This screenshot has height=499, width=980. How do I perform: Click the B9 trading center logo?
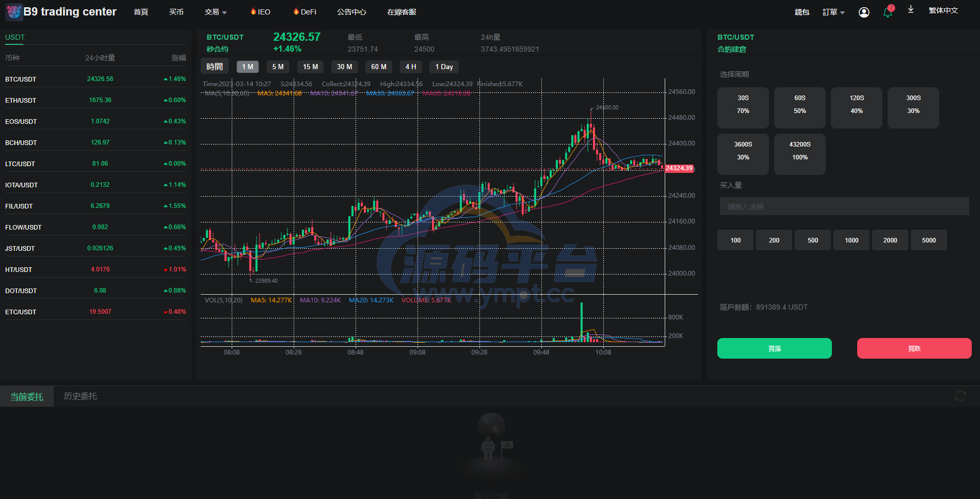[x=61, y=12]
